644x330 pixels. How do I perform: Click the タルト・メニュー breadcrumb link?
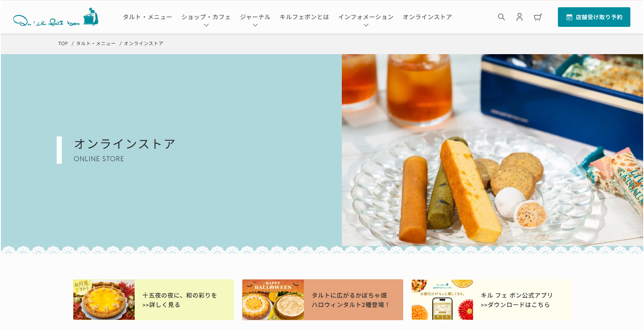[96, 43]
